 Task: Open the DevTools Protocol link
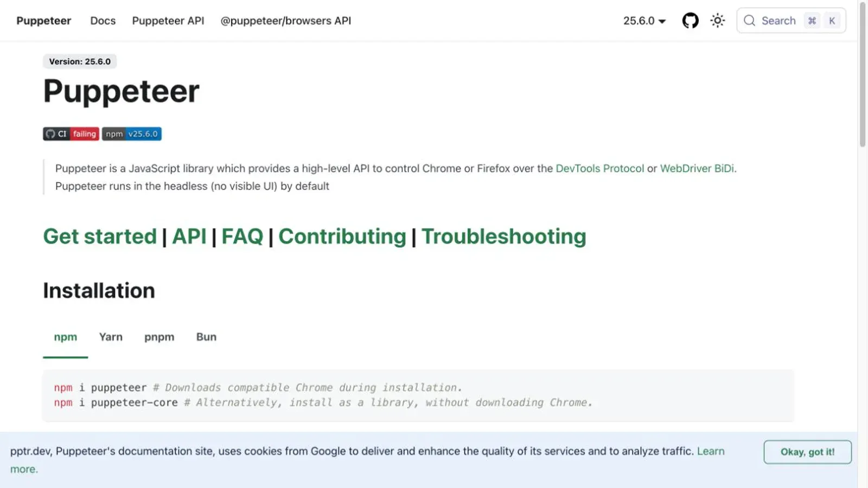coord(600,169)
